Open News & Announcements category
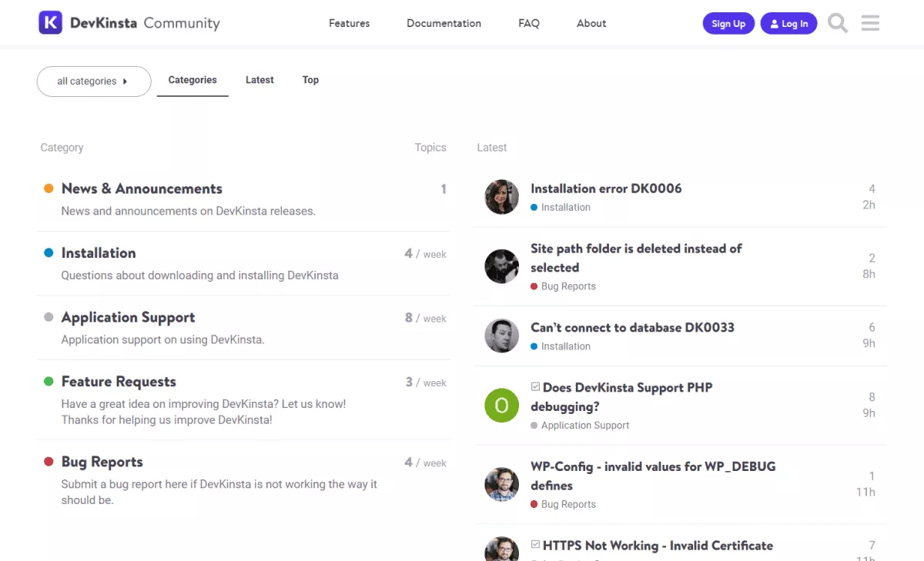Viewport: 924px width, 561px height. 142,189
